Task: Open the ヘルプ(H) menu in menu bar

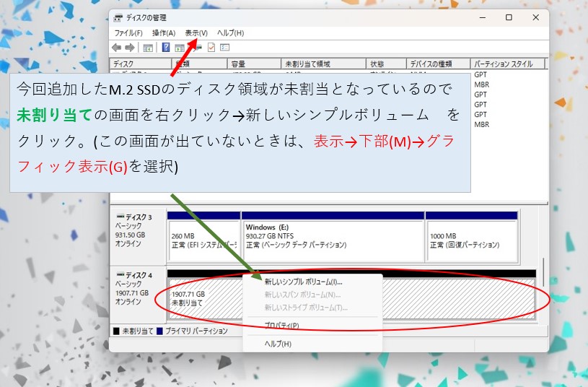Action: click(230, 33)
